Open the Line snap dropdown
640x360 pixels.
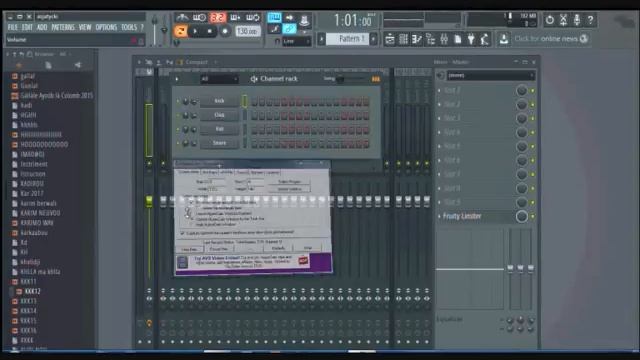pos(296,41)
